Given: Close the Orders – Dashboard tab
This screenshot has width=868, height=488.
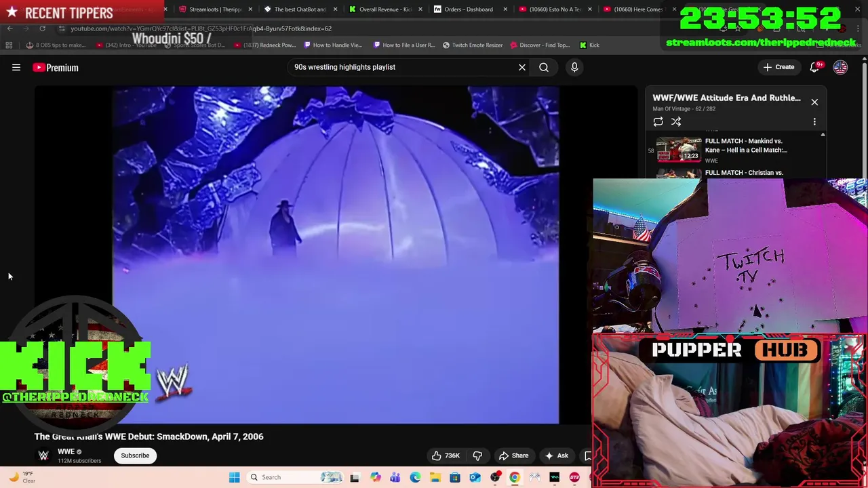Looking at the screenshot, I should point(505,9).
